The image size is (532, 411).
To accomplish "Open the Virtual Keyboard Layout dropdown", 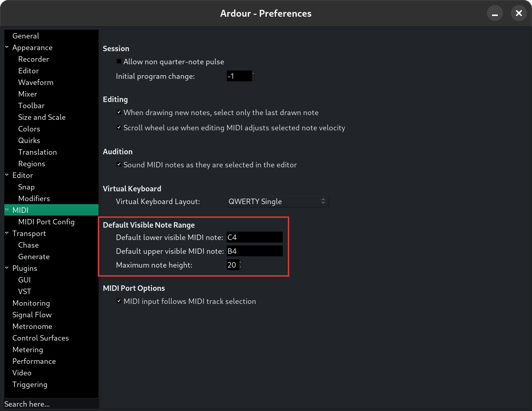I will (278, 201).
